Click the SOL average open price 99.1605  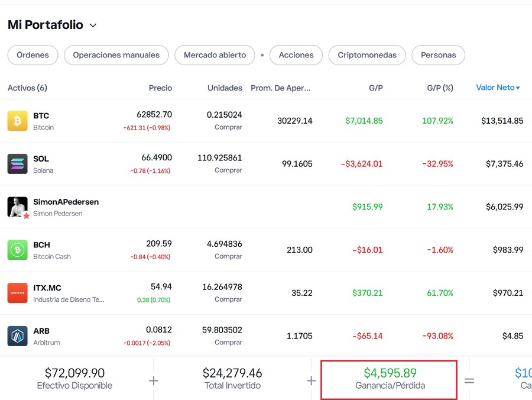click(x=297, y=164)
